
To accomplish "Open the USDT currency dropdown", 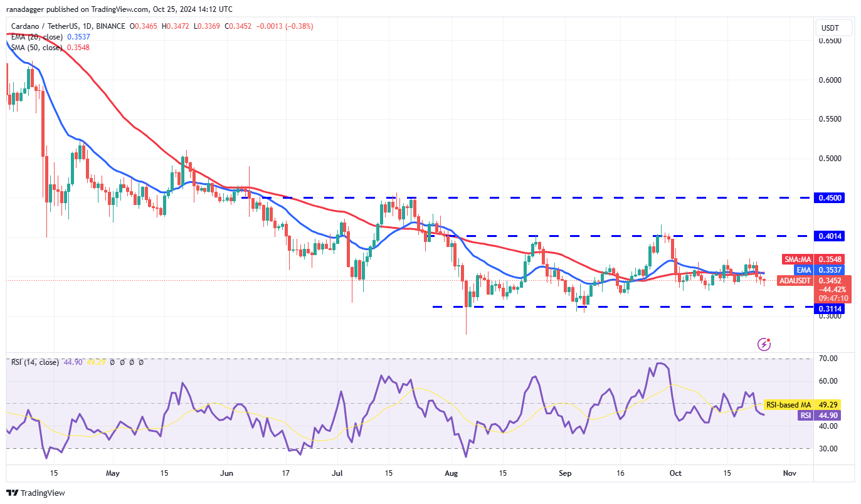I will point(835,28).
